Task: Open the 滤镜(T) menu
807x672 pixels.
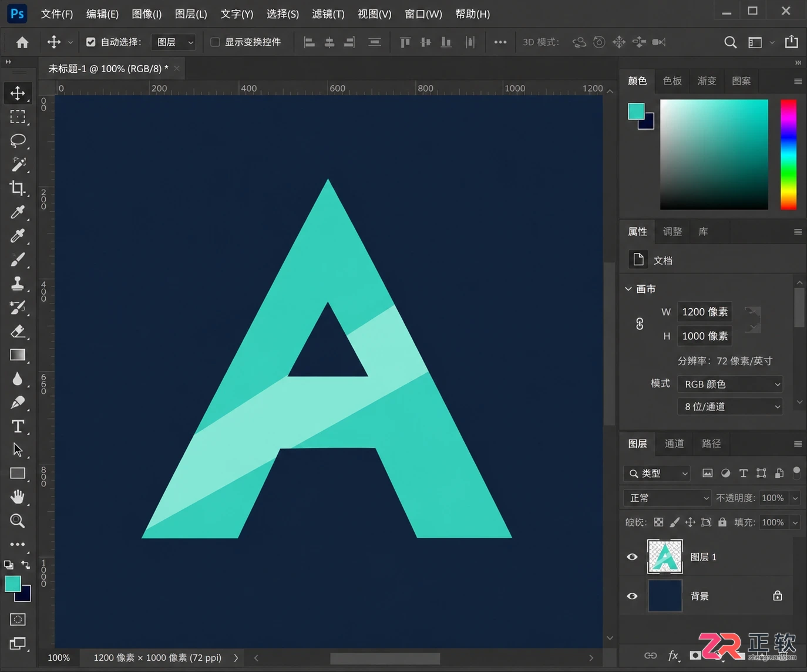Action: tap(328, 13)
